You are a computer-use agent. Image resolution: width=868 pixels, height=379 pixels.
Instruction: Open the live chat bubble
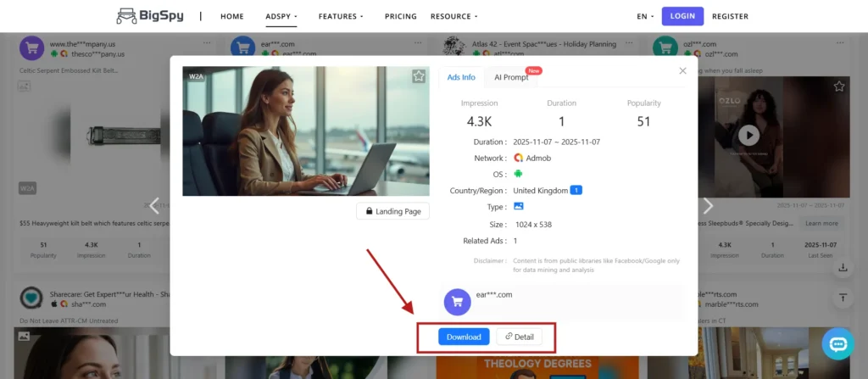838,344
